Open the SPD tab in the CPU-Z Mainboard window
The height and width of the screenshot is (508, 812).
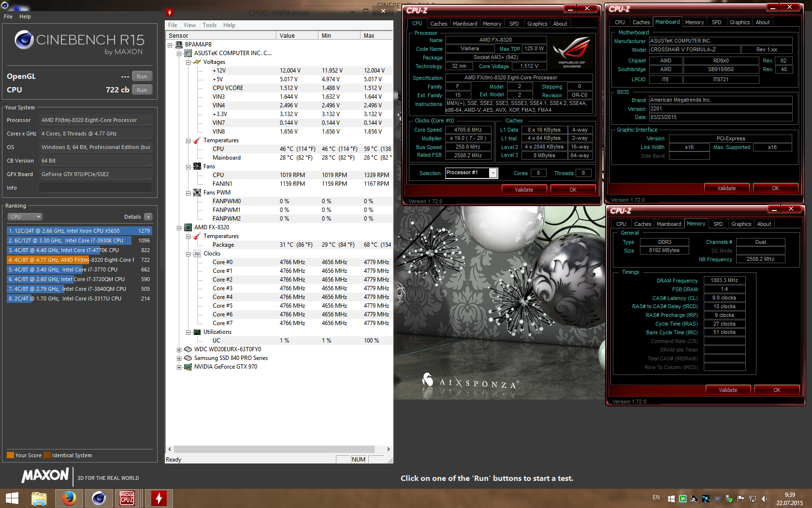[x=716, y=22]
